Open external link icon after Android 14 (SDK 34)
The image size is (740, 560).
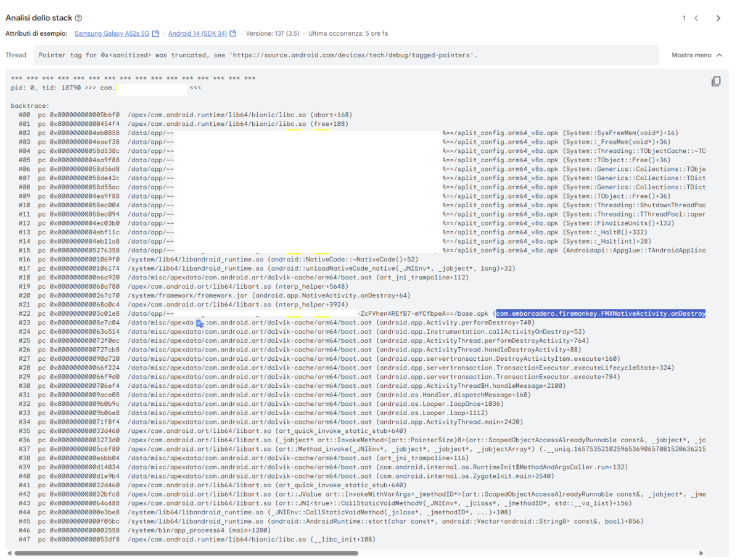click(233, 33)
